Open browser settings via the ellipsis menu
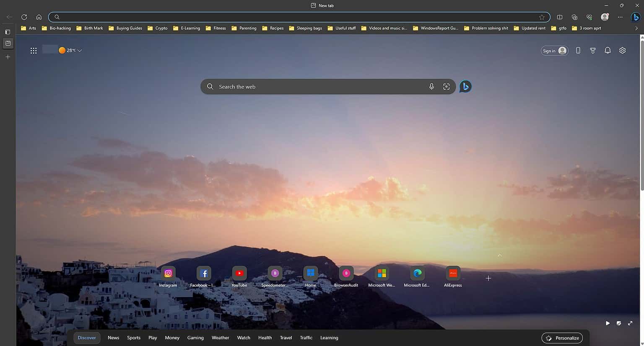Viewport: 644px width, 346px height. point(620,17)
